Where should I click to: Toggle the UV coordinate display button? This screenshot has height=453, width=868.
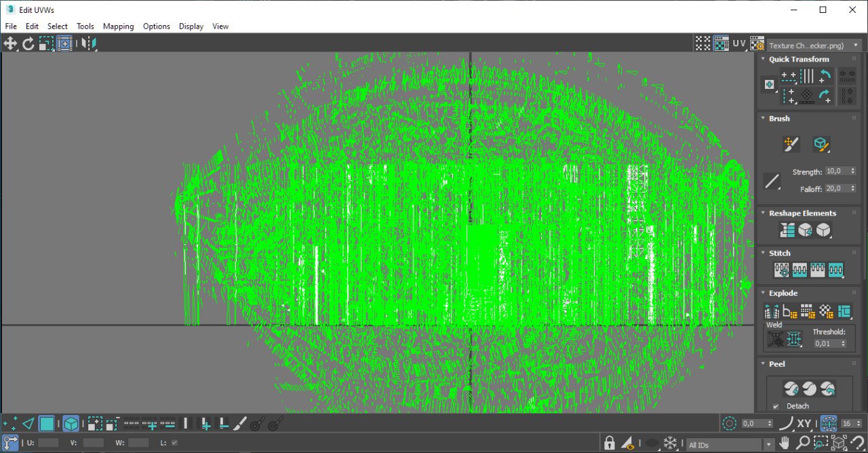click(739, 43)
